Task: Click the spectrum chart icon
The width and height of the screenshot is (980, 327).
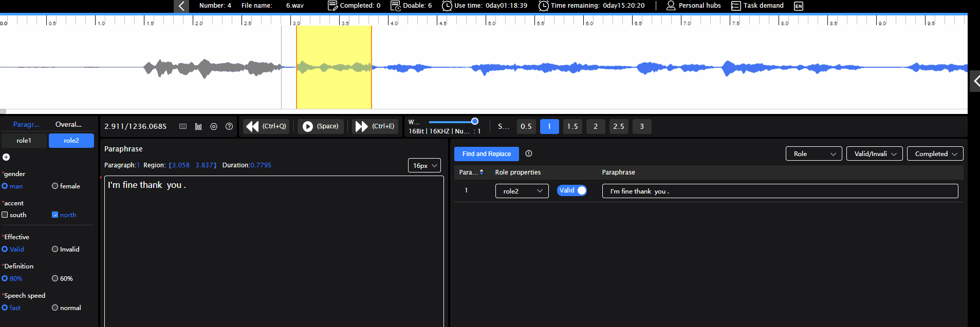Action: coord(198,126)
